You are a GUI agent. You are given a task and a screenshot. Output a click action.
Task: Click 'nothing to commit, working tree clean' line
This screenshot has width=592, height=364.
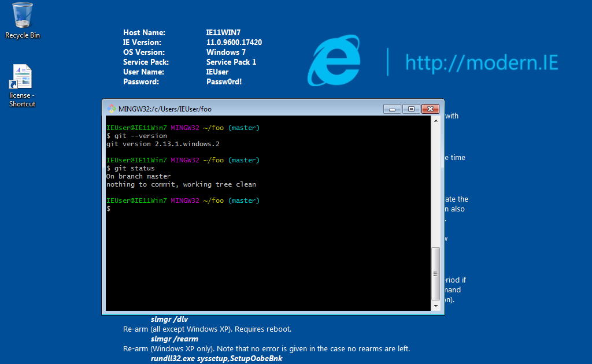coord(181,184)
